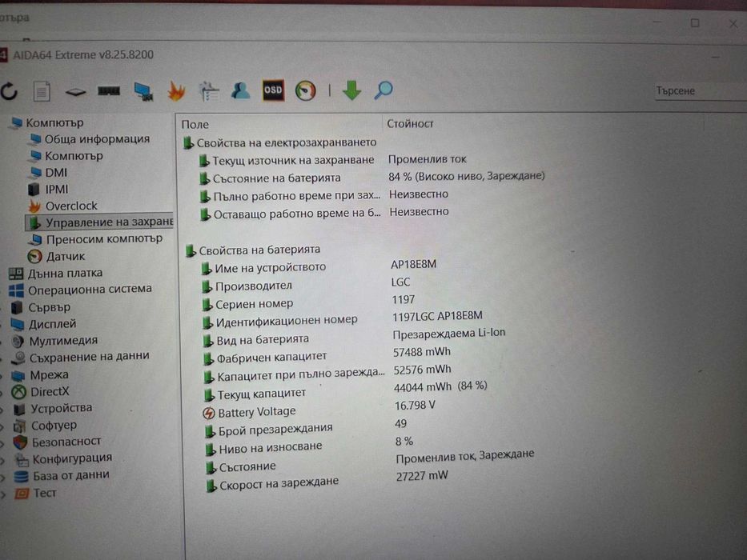Launch the system stability flame icon
Screen dimensions: 747x560
pos(176,90)
